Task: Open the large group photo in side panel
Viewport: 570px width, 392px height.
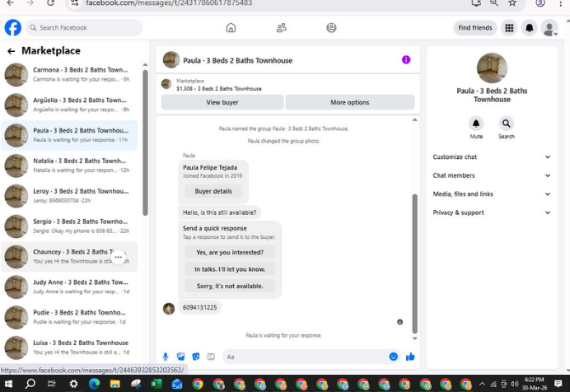Action: pos(492,68)
